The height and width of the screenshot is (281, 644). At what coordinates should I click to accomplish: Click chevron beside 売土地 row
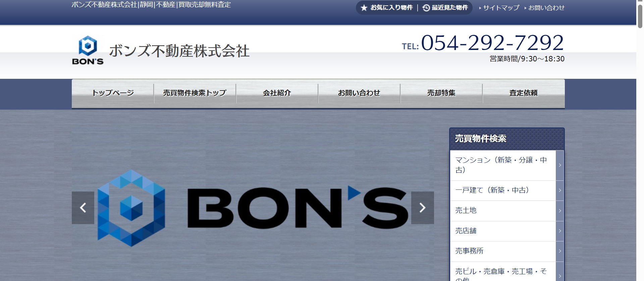pos(560,211)
